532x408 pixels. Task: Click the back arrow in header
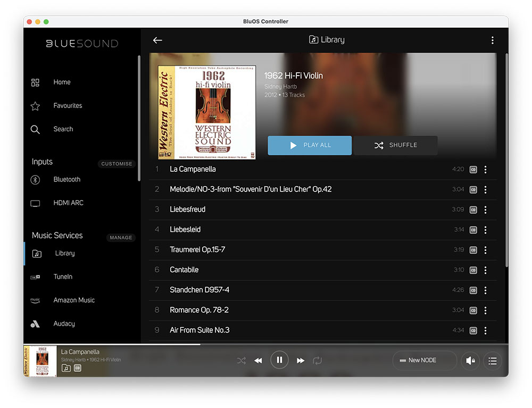tap(157, 40)
